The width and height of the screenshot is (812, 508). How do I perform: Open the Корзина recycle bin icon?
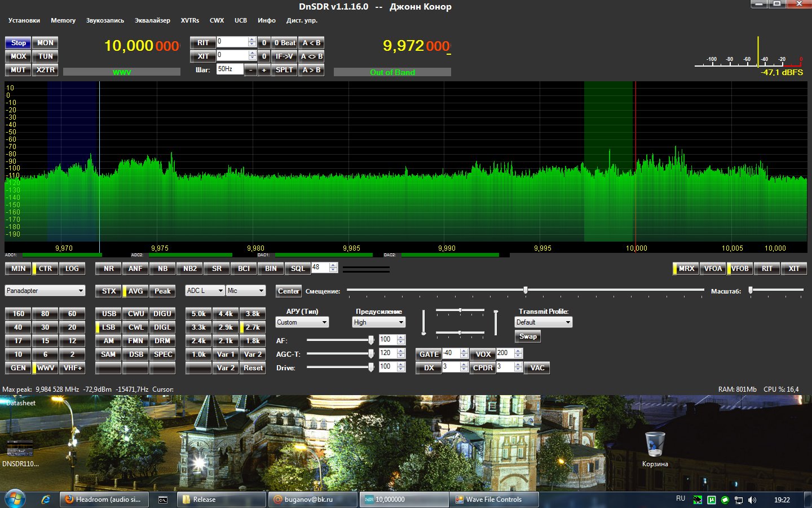pyautogui.click(x=655, y=445)
